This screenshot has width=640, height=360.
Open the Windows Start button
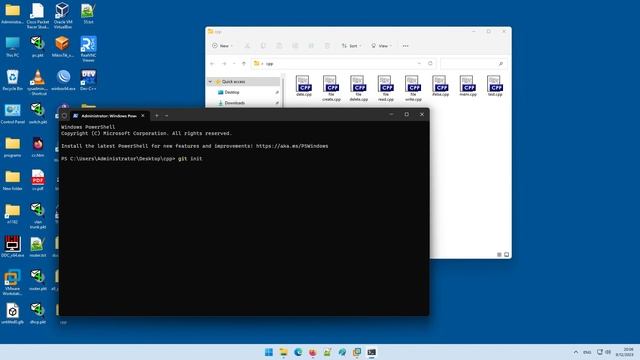[269, 352]
